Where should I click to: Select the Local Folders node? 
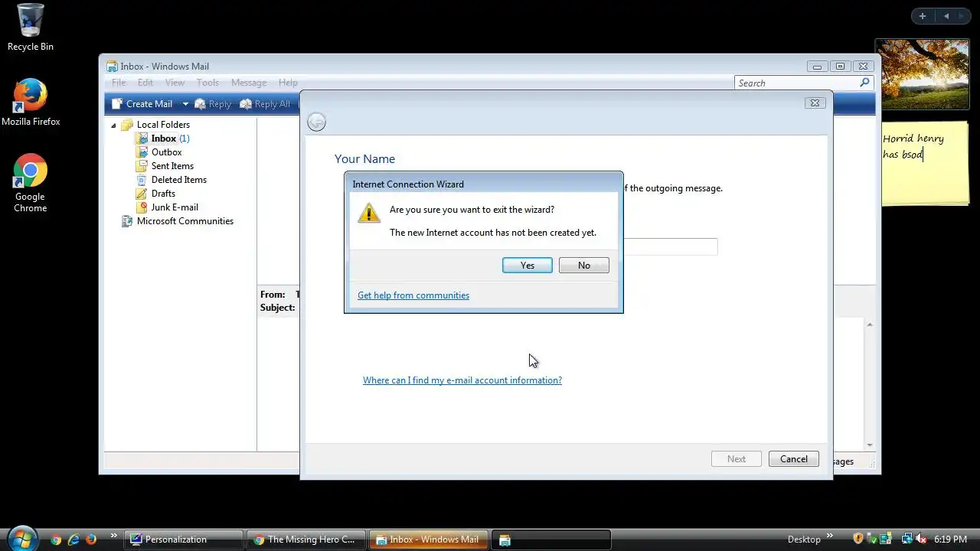tap(163, 125)
